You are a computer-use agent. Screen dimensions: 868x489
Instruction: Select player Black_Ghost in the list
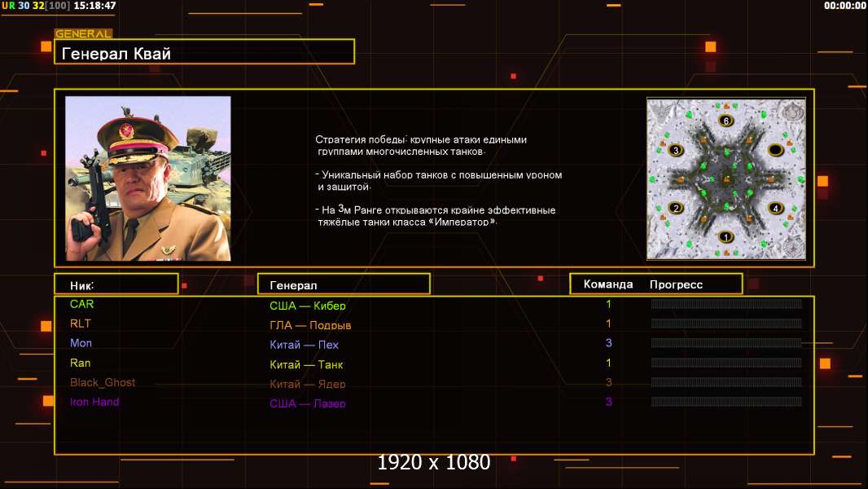[x=103, y=382]
